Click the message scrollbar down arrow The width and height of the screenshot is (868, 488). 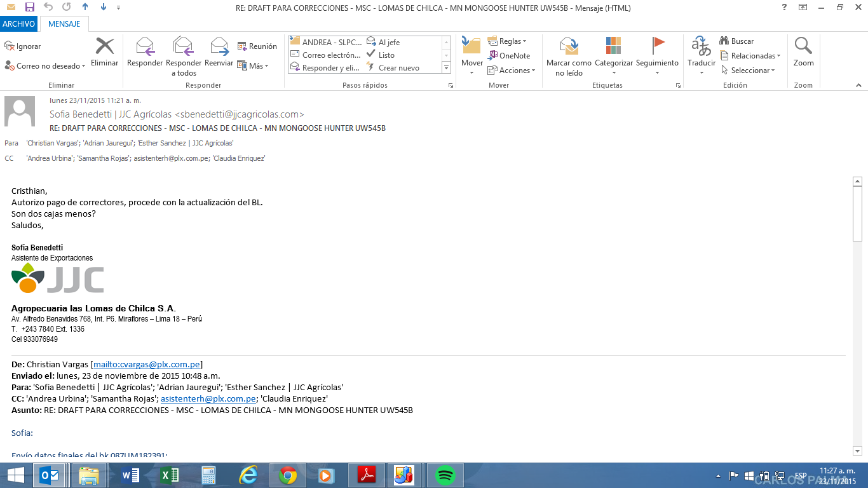[857, 451]
